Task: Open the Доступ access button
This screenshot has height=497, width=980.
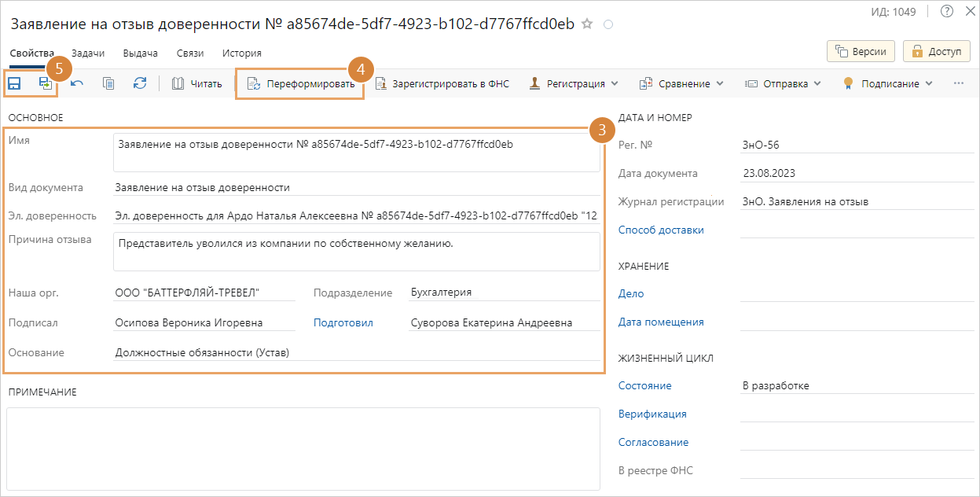Action: [x=935, y=51]
